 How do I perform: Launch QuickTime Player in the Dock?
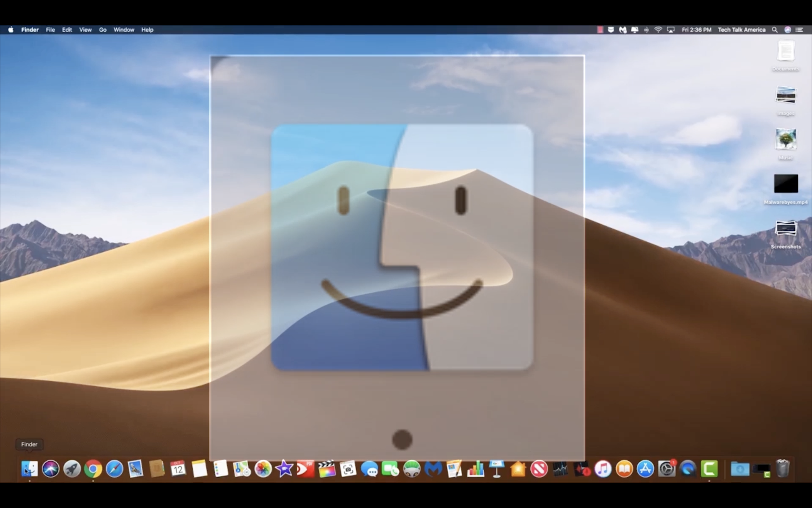pyautogui.click(x=688, y=469)
